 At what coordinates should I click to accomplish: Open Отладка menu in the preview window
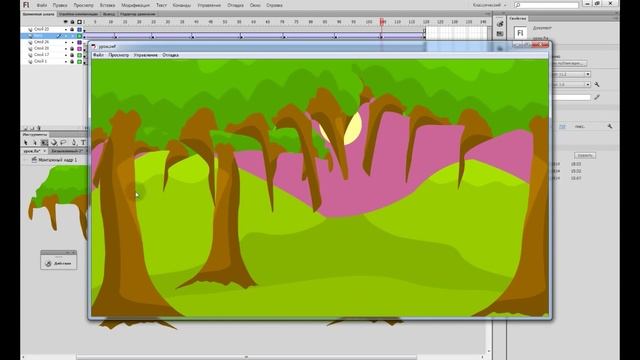pos(170,55)
